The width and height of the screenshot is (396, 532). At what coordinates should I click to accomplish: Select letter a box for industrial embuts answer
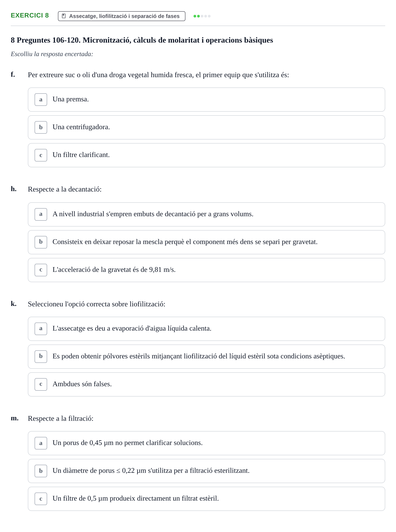point(41,214)
